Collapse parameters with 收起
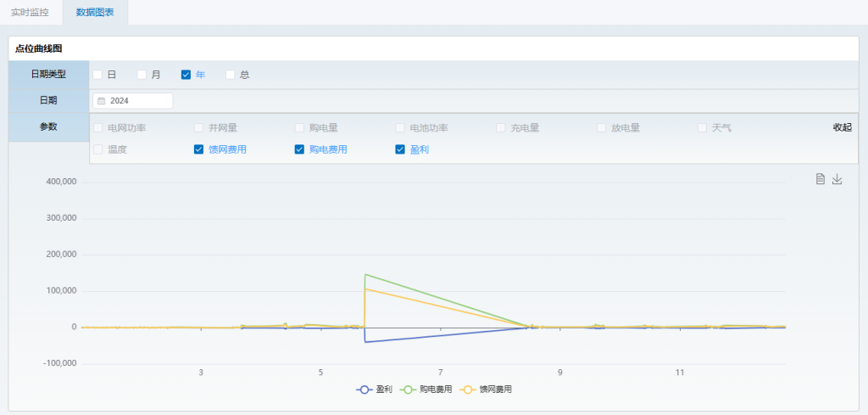The image size is (868, 415). pos(841,128)
